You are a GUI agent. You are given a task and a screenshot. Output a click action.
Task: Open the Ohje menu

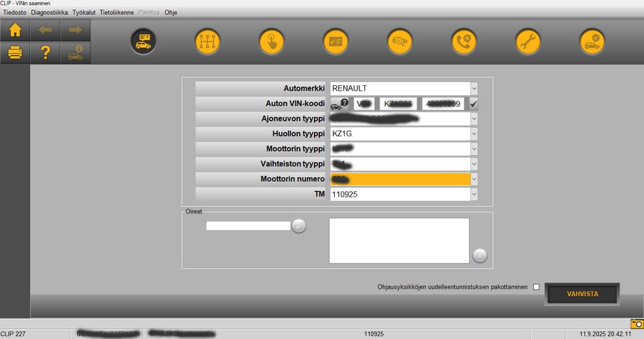pos(171,12)
